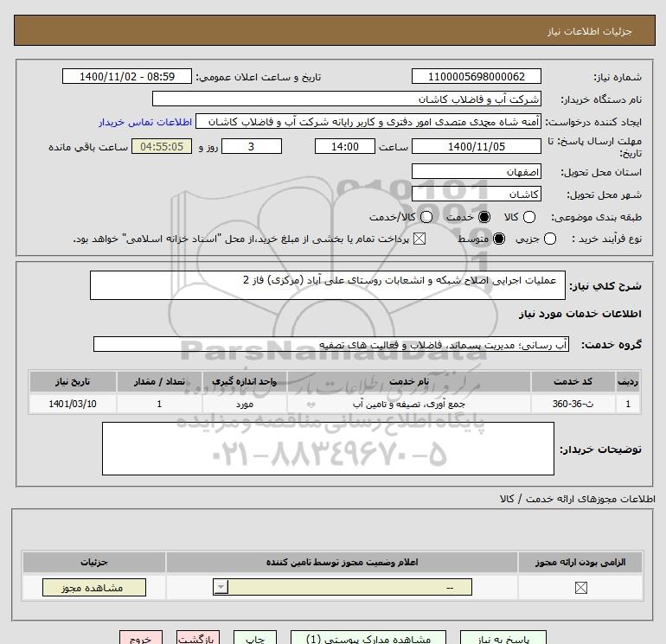666x644 pixels.
Task: Click the delivery city field کاشان
Action: tap(476, 194)
